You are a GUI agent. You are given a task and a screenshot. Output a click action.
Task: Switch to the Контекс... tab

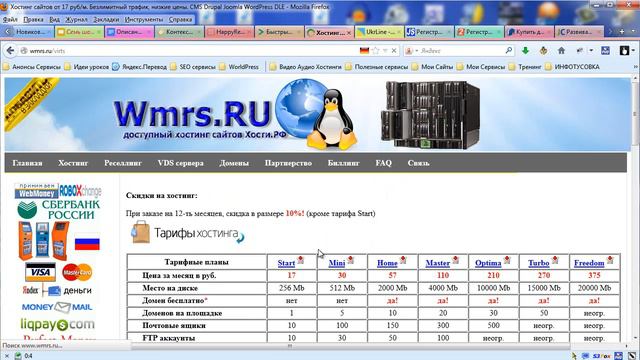(179, 32)
